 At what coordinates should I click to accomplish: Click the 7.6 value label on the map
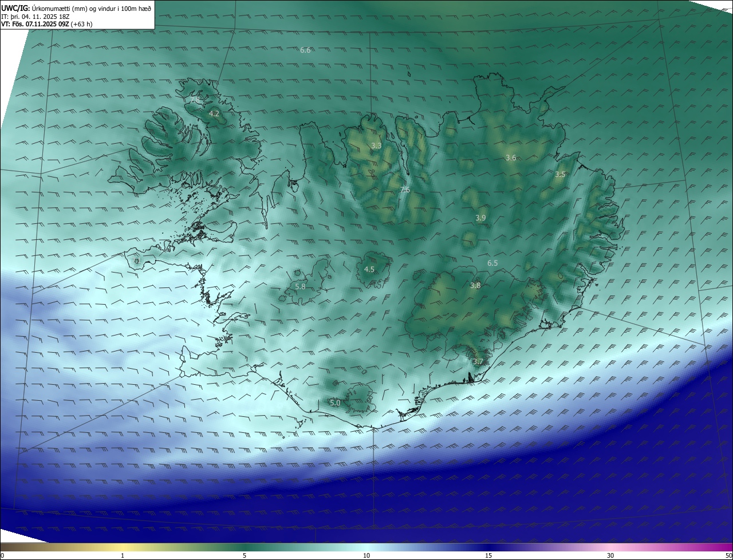(404, 190)
